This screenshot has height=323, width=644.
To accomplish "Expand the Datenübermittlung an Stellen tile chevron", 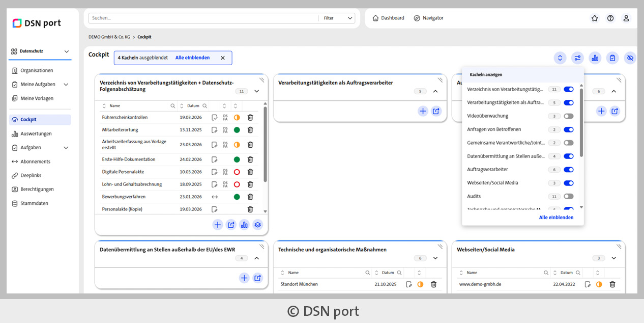I will (x=256, y=258).
